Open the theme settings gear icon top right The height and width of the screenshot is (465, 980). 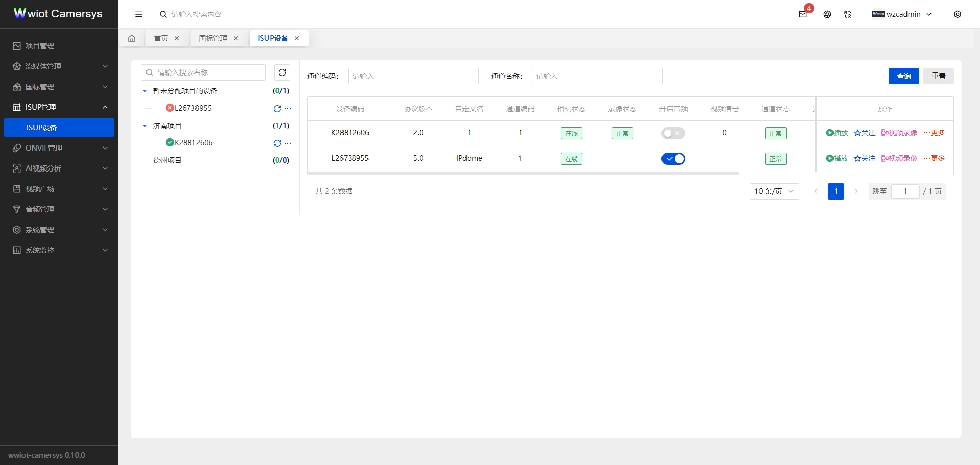tap(958, 14)
